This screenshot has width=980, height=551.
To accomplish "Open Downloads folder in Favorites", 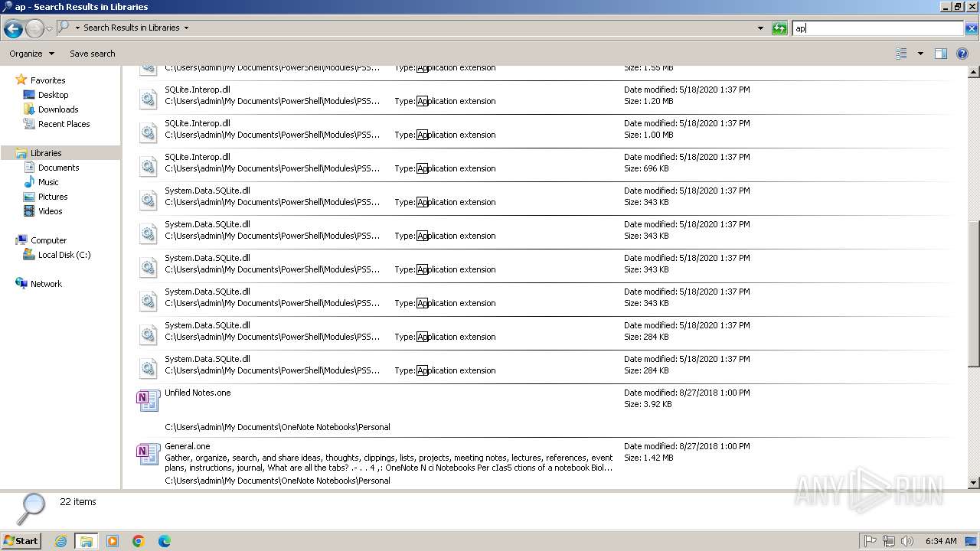I will (58, 109).
